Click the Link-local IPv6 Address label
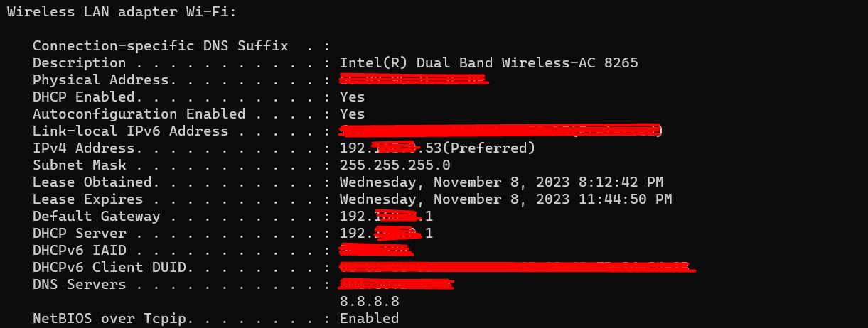 pyautogui.click(x=130, y=131)
